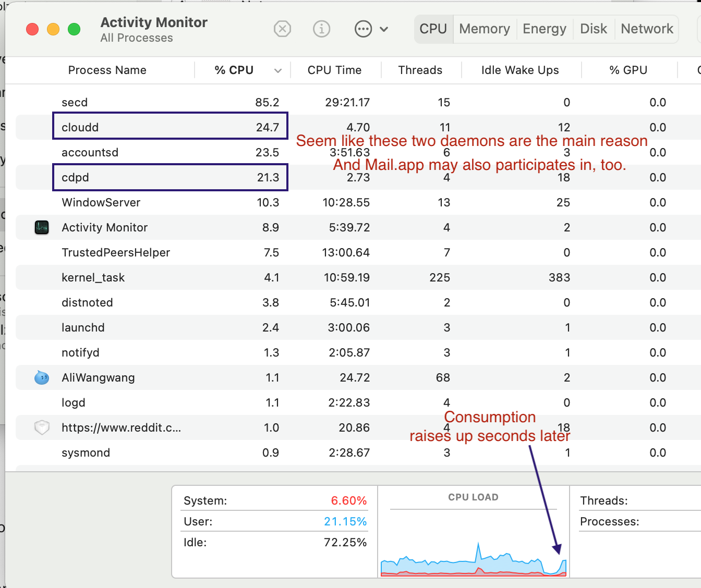Switch to the CPU tab
701x588 pixels.
coord(433,29)
